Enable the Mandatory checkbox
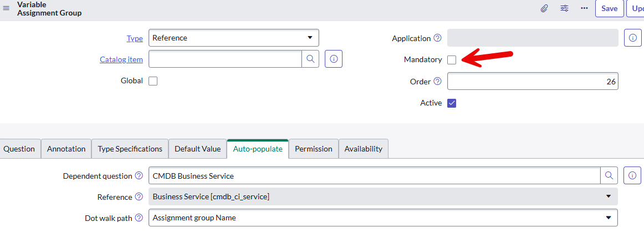 pyautogui.click(x=452, y=59)
